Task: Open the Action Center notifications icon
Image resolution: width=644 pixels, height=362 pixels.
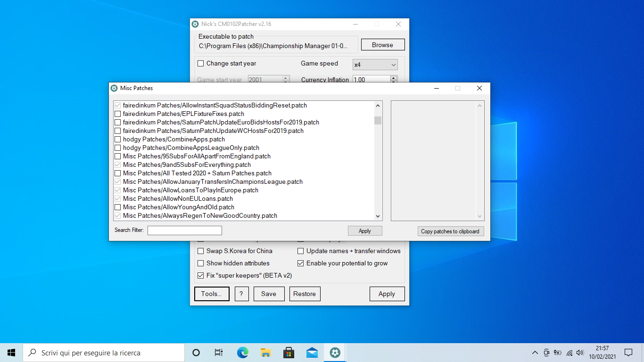Action: (628, 353)
